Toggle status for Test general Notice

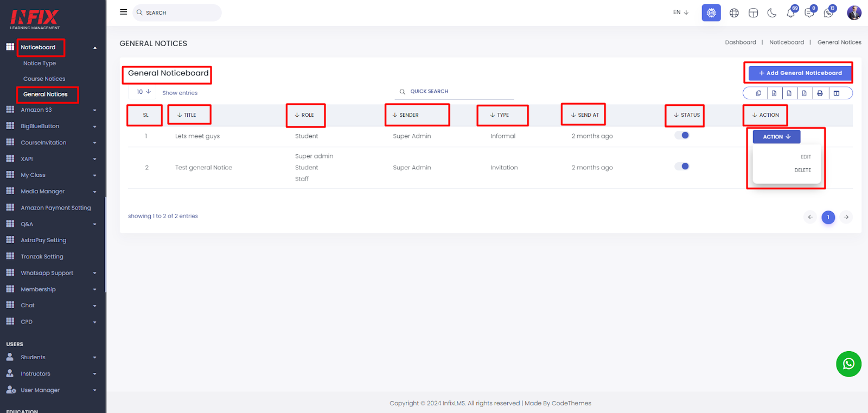point(682,166)
